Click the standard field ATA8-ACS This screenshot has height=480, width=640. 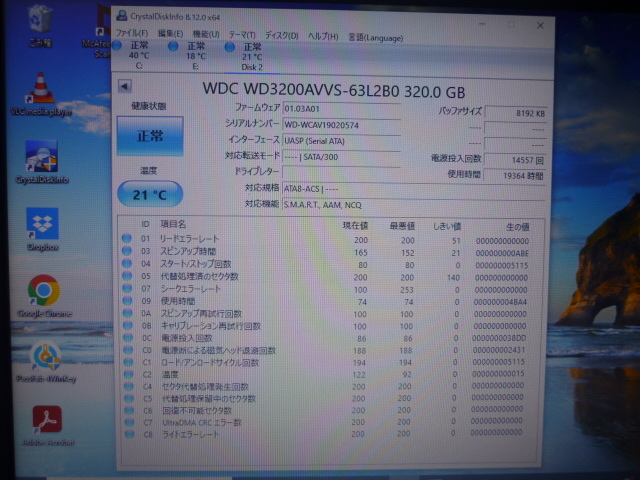[413, 189]
